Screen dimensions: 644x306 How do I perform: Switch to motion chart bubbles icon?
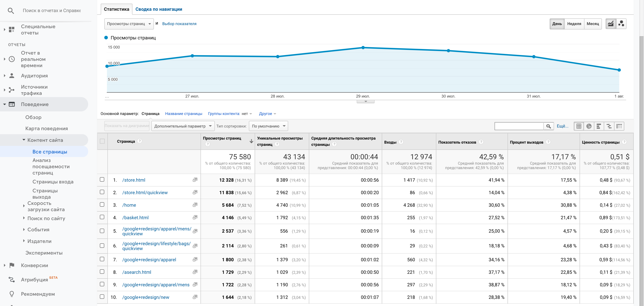click(x=621, y=24)
